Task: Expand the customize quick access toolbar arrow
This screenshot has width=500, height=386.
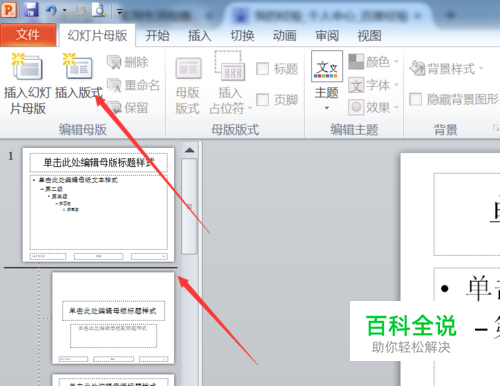Action: pos(119,12)
